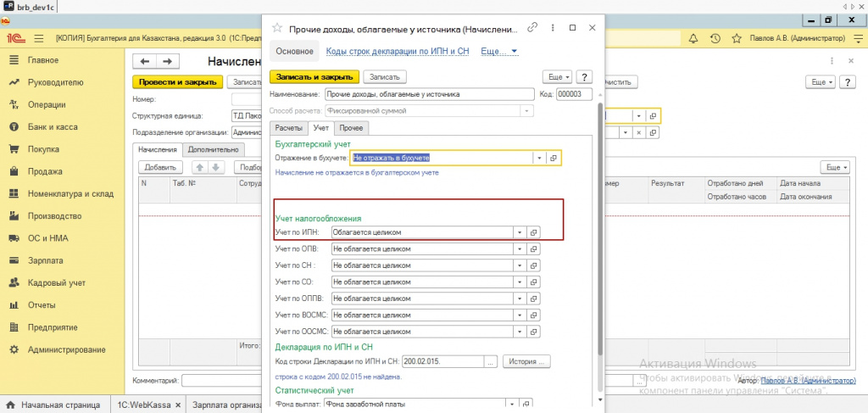Screen dimensions: 868x413
Task: Open Покупка section in sidebar
Action: coord(43,149)
